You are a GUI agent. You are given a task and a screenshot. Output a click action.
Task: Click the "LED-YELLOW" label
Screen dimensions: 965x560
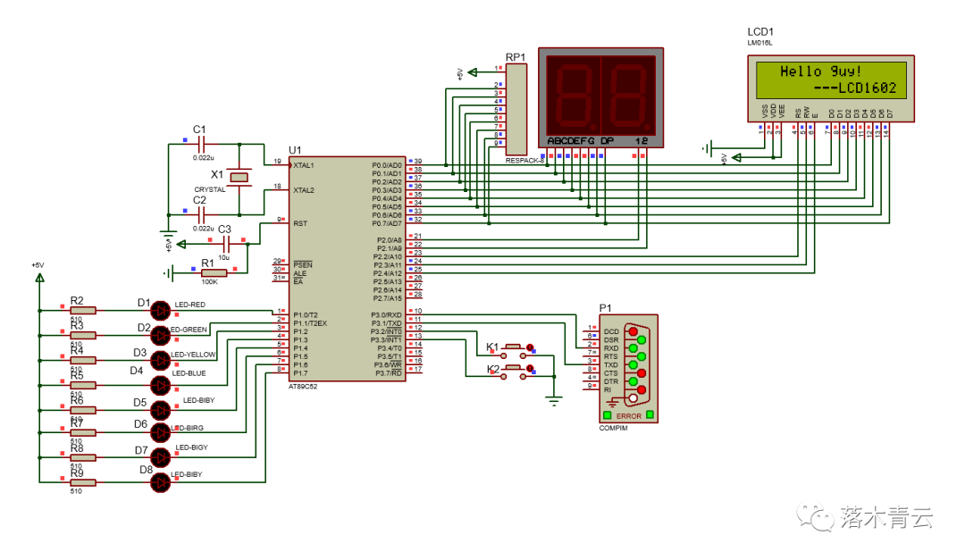click(193, 355)
